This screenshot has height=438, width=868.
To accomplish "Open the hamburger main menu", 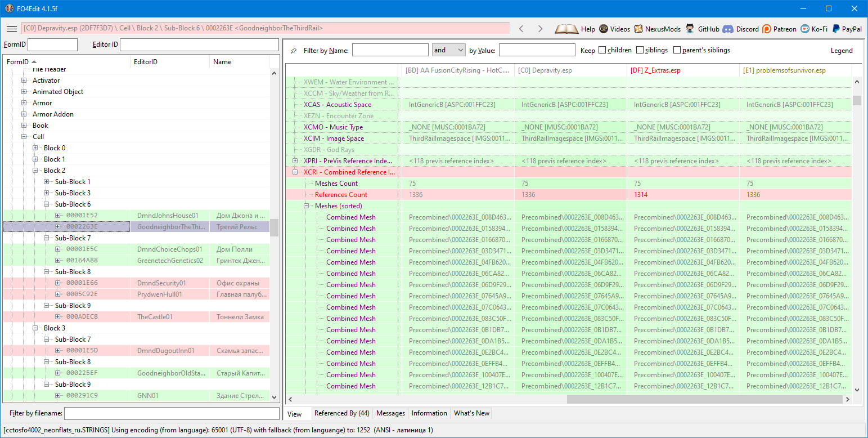I will [11, 29].
